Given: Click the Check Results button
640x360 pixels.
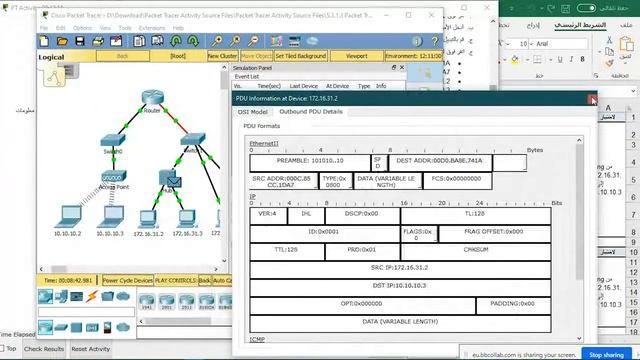Looking at the screenshot, I should [x=44, y=349].
